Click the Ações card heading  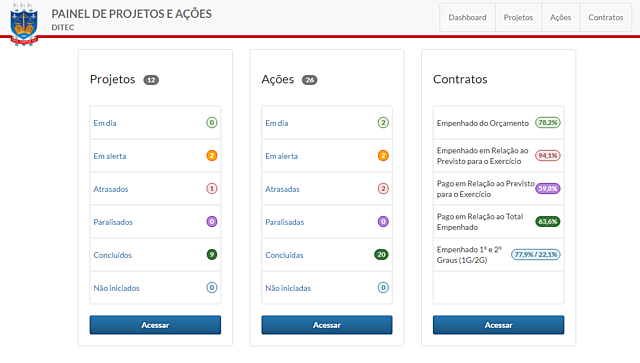pos(278,79)
